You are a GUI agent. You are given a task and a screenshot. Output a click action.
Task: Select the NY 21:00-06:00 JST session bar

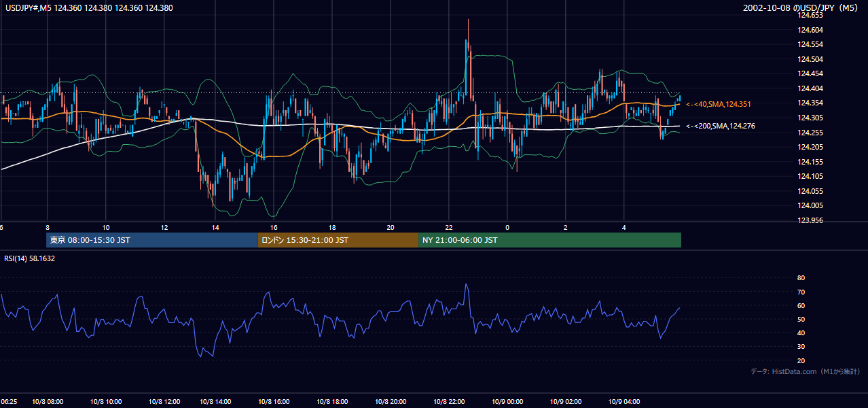point(549,240)
